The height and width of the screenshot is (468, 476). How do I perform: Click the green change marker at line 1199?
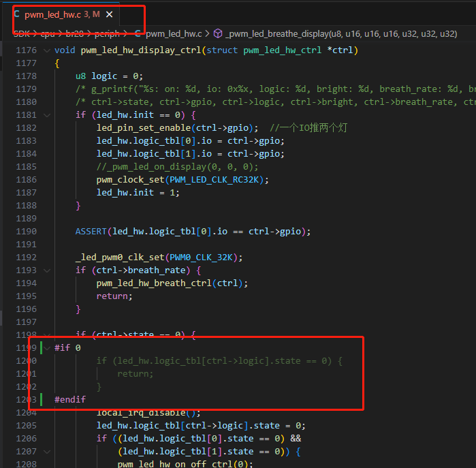42,347
